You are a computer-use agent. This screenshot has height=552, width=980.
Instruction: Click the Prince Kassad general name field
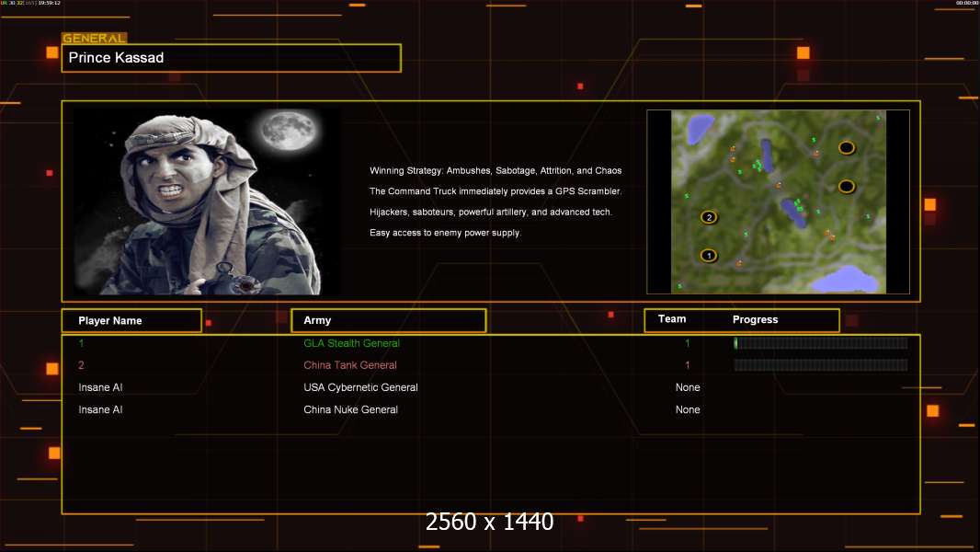click(x=232, y=58)
